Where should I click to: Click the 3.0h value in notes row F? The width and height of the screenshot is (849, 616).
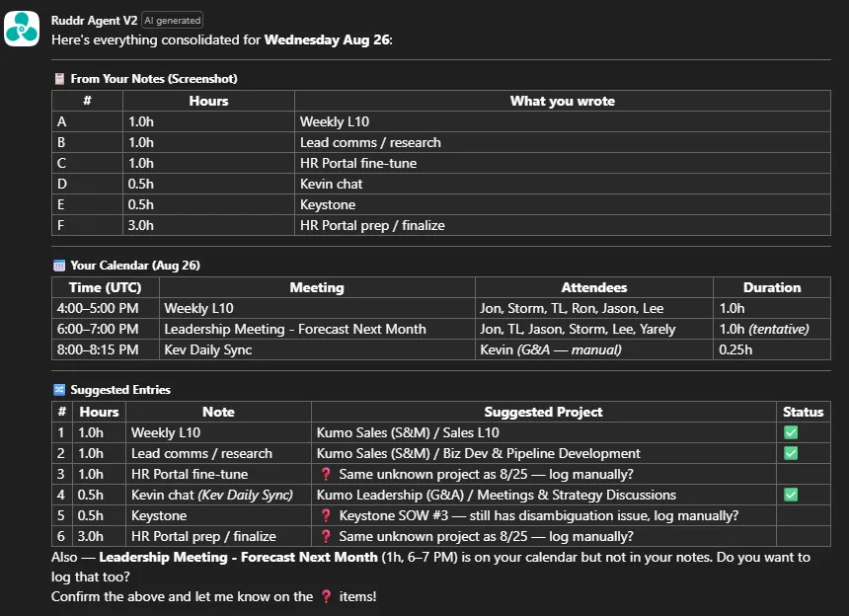tap(141, 225)
